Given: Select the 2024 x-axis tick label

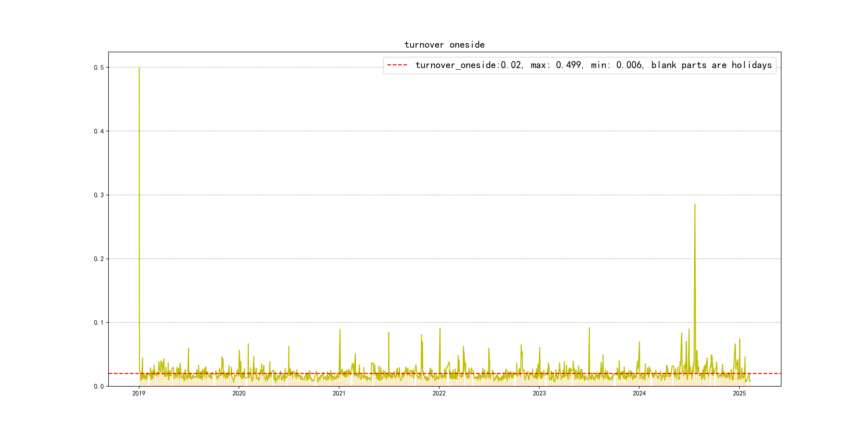Looking at the screenshot, I should (x=639, y=393).
